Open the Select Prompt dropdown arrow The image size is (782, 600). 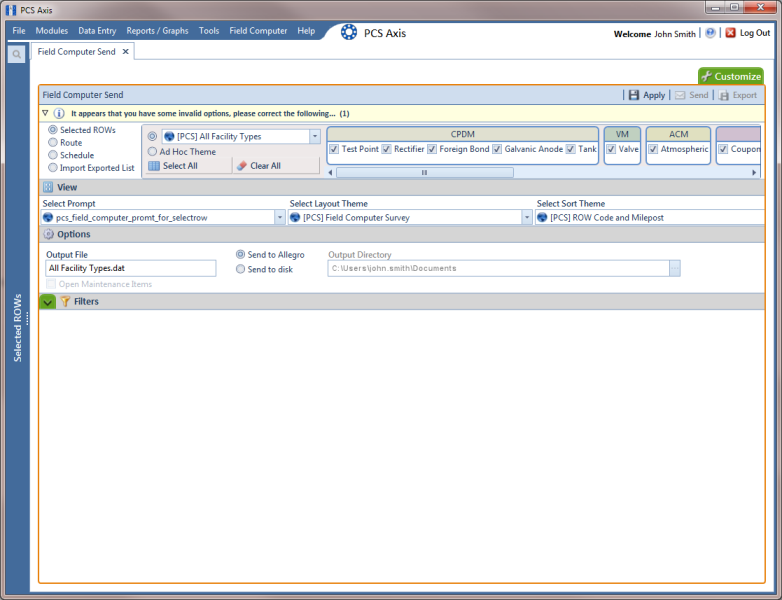pos(280,217)
